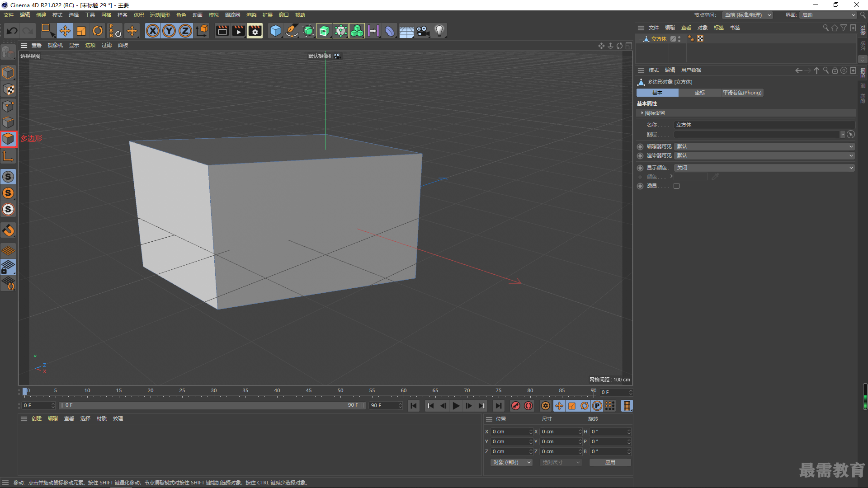Image resolution: width=868 pixels, height=488 pixels.
Task: Switch to the 坐标 tab
Action: pos(700,93)
